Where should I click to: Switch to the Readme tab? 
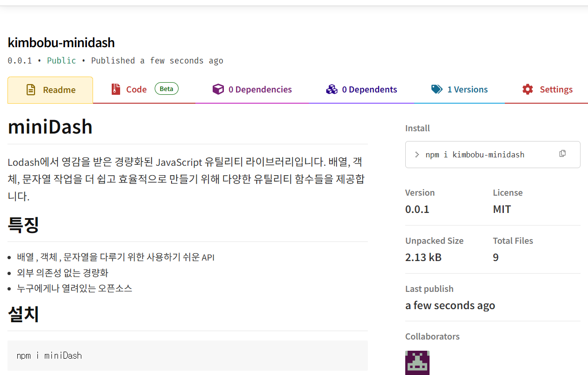point(50,90)
